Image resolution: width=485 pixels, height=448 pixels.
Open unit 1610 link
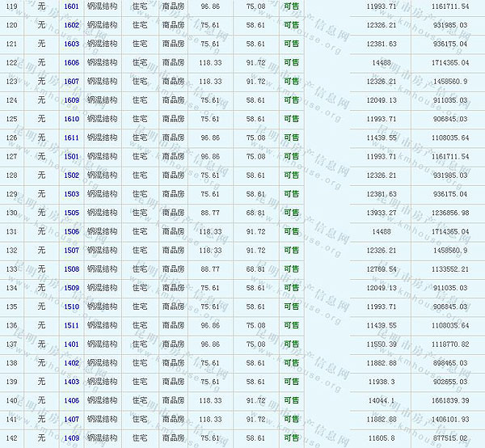[x=71, y=119]
